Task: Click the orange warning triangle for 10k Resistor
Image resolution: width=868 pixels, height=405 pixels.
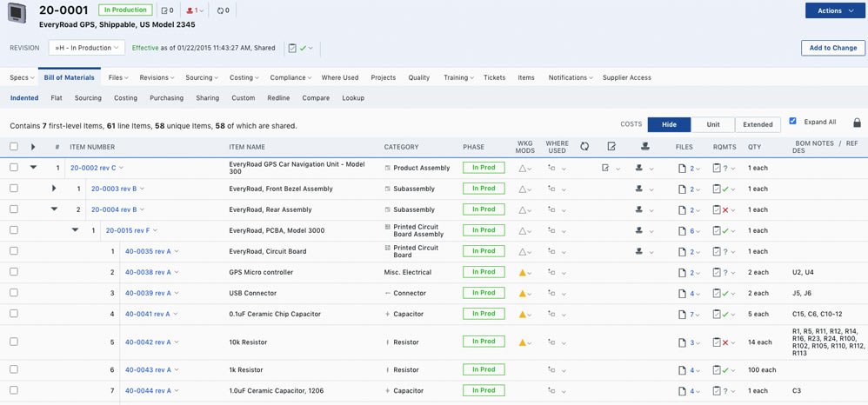Action: pos(522,342)
